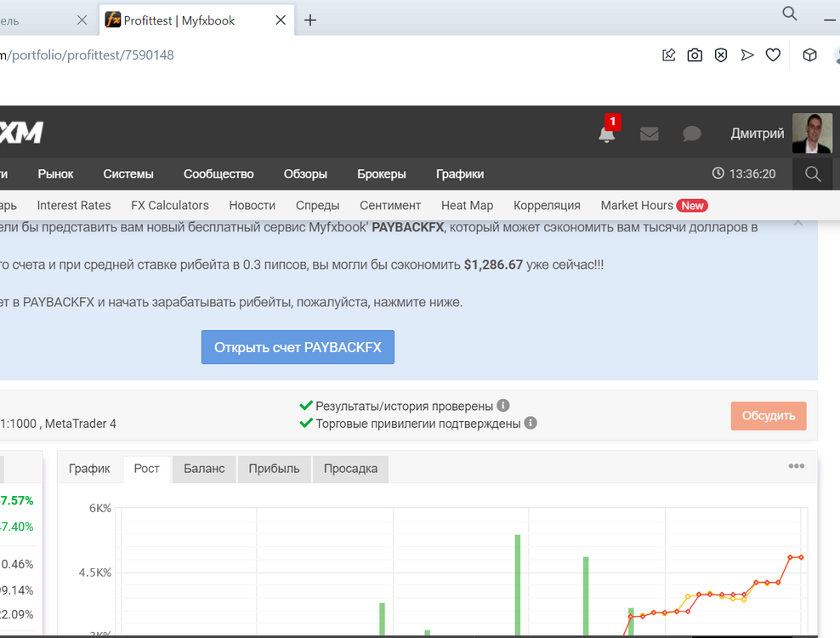Click the XM logo in header
The width and height of the screenshot is (840, 638).
click(21, 132)
